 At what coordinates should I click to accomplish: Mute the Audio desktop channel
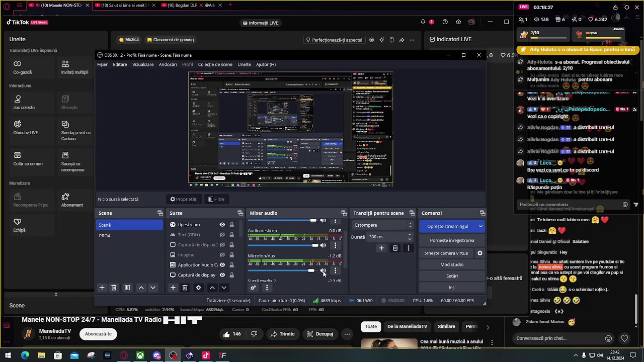(x=323, y=245)
